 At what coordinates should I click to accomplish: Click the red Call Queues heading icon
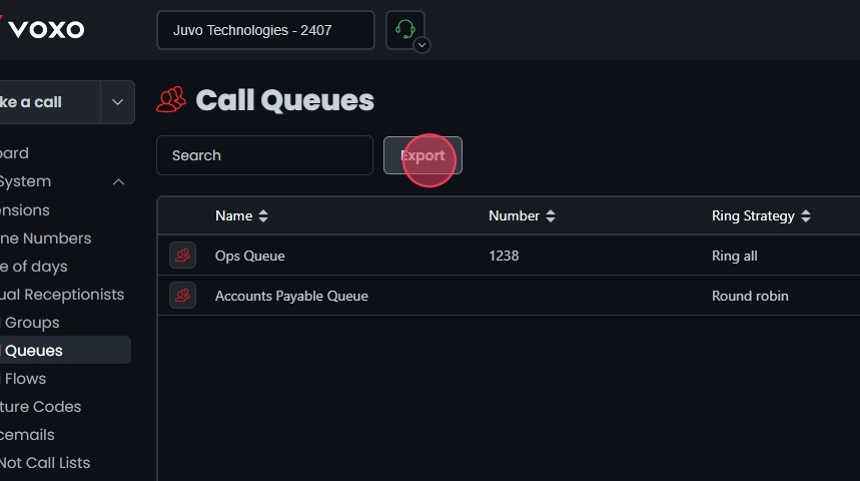(172, 100)
